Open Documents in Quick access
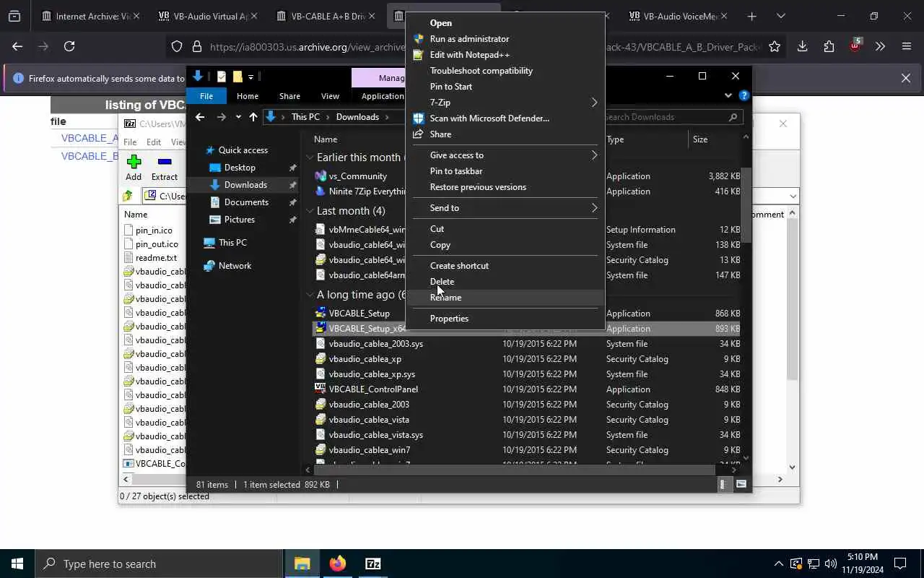This screenshot has height=578, width=924. 246,202
